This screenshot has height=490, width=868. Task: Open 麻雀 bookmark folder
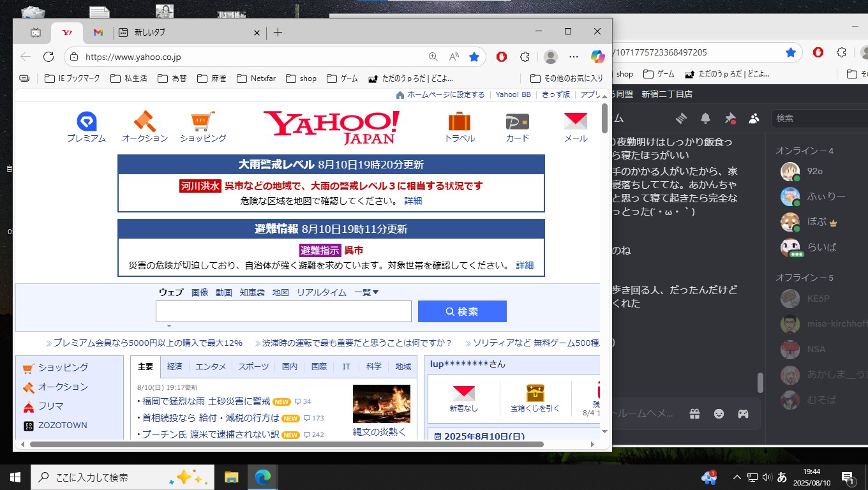[x=211, y=78]
